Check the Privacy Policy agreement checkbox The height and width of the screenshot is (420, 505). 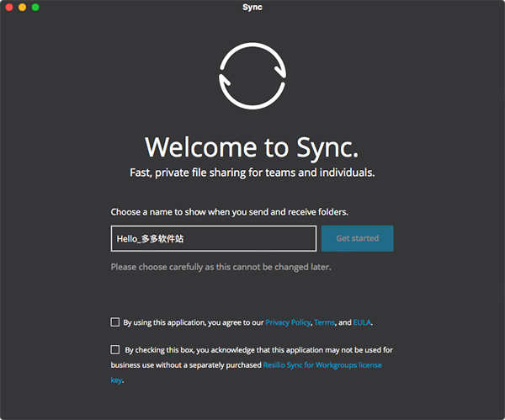pos(115,322)
